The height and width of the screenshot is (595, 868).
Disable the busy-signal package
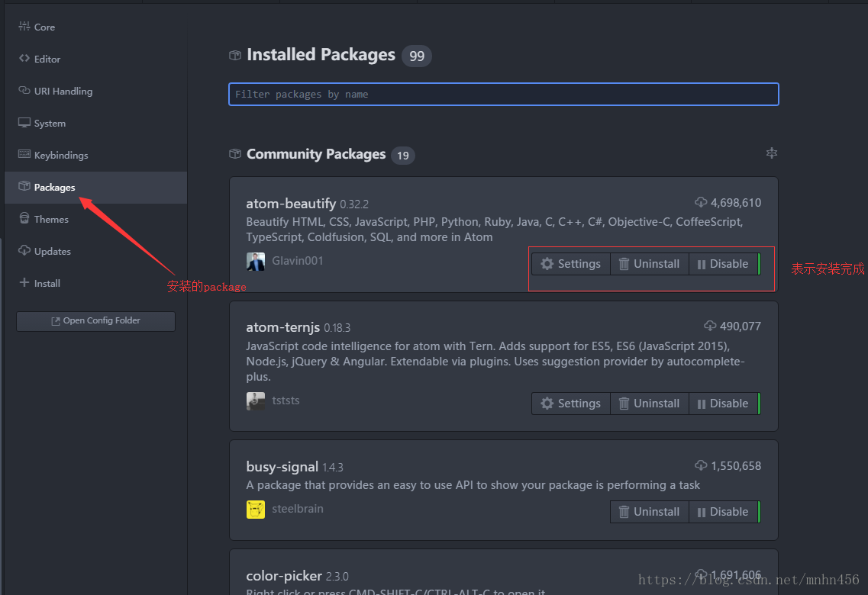[x=724, y=512]
